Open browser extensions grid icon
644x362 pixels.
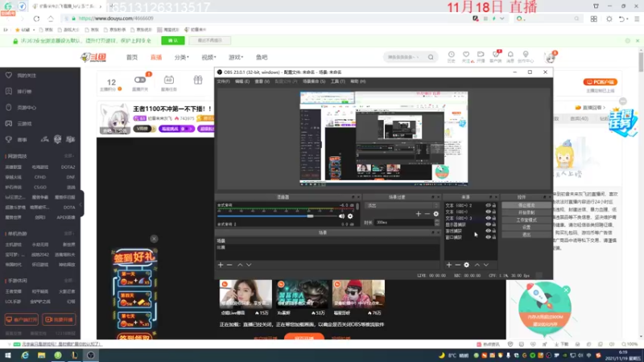pyautogui.click(x=594, y=19)
